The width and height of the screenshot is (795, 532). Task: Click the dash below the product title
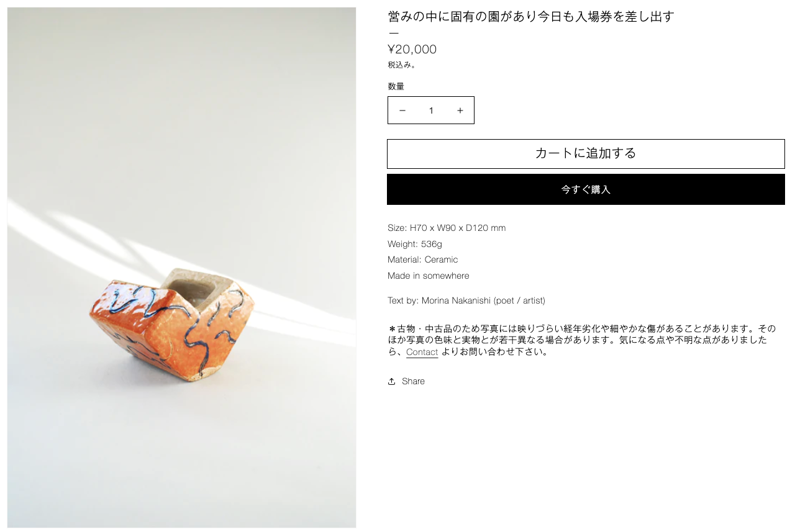click(x=394, y=33)
